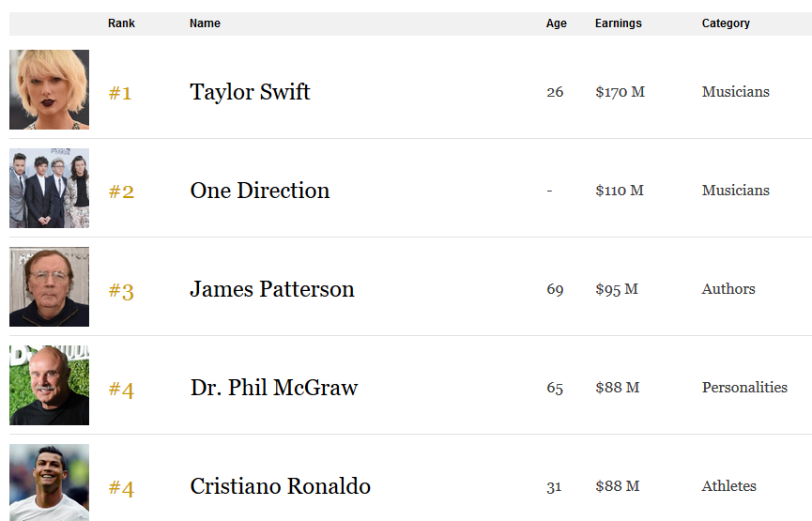The height and width of the screenshot is (521, 812).
Task: Sort by the Category column header
Action: [726, 23]
